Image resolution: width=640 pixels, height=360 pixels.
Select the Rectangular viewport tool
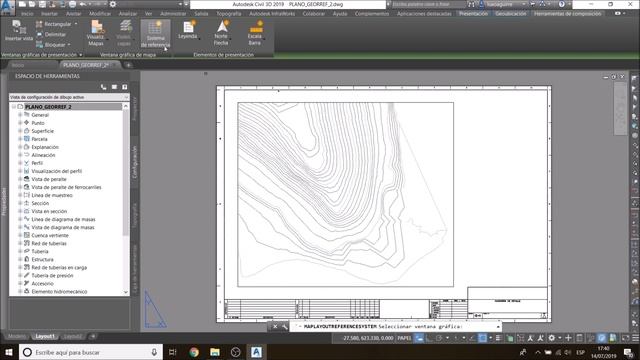53,24
